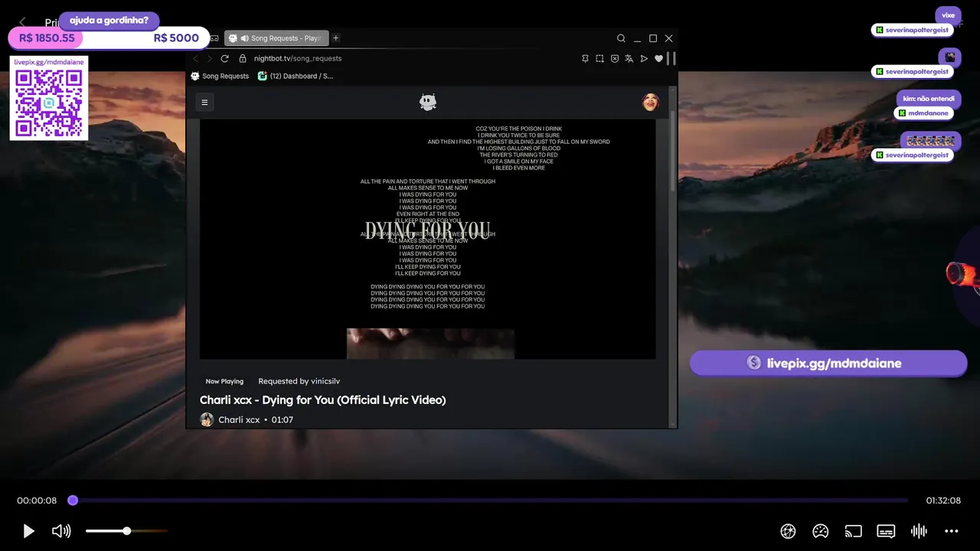The width and height of the screenshot is (980, 551).
Task: Click the send arrow icon in browser toolbar
Action: [644, 58]
